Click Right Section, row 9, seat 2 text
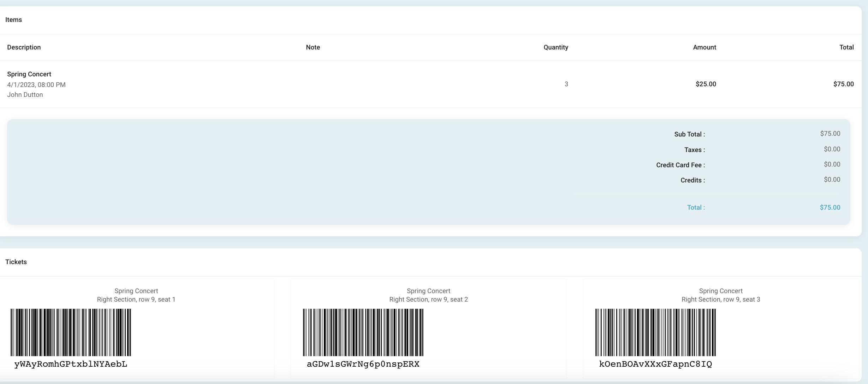Viewport: 868px width, 384px height. click(429, 299)
